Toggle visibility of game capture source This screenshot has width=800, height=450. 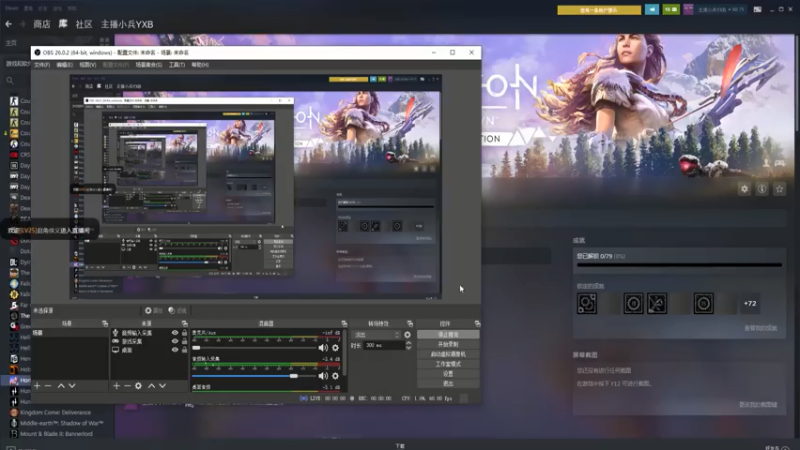click(175, 341)
